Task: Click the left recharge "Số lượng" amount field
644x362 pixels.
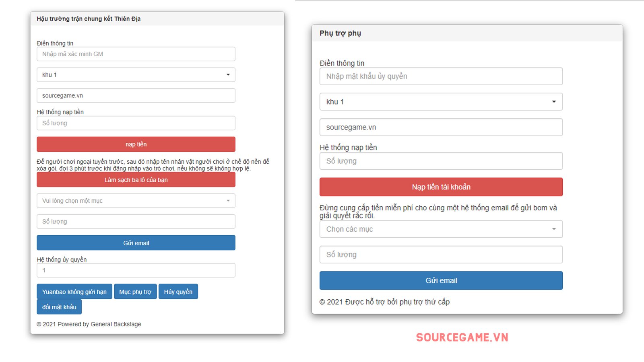Action: tap(136, 123)
